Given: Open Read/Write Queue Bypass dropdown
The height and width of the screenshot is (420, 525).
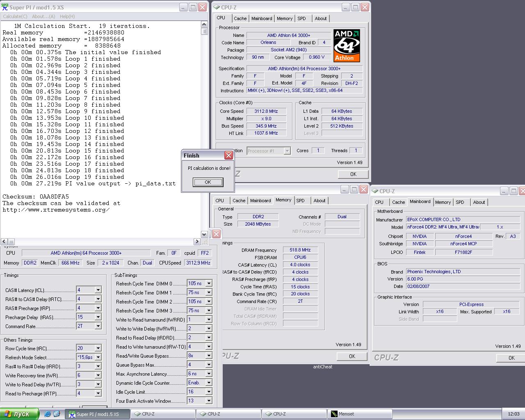Looking at the screenshot, I should pyautogui.click(x=209, y=356).
